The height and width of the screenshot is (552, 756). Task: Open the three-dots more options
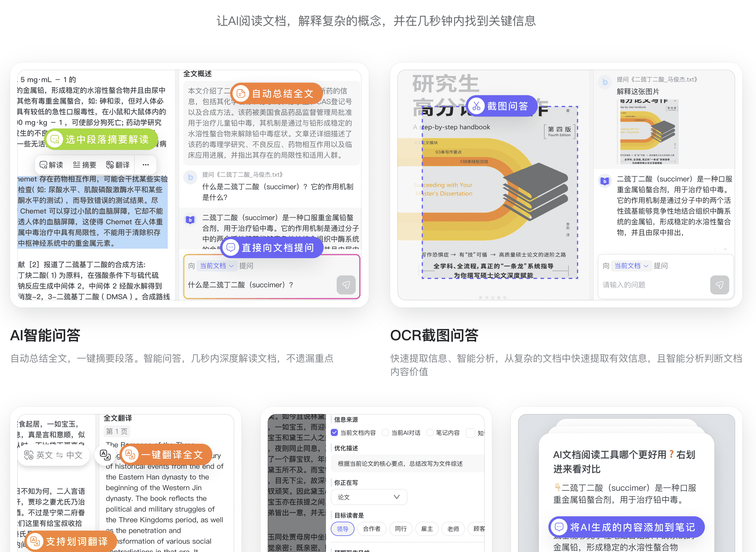tap(146, 165)
